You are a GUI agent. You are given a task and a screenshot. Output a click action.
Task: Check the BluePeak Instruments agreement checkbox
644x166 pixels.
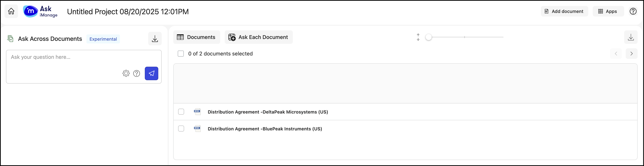click(181, 129)
